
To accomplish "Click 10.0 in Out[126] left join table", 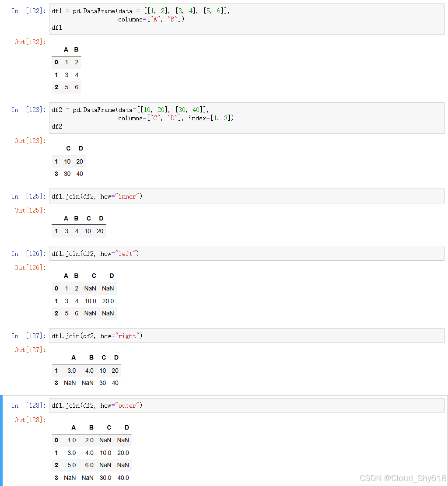I will tap(91, 301).
